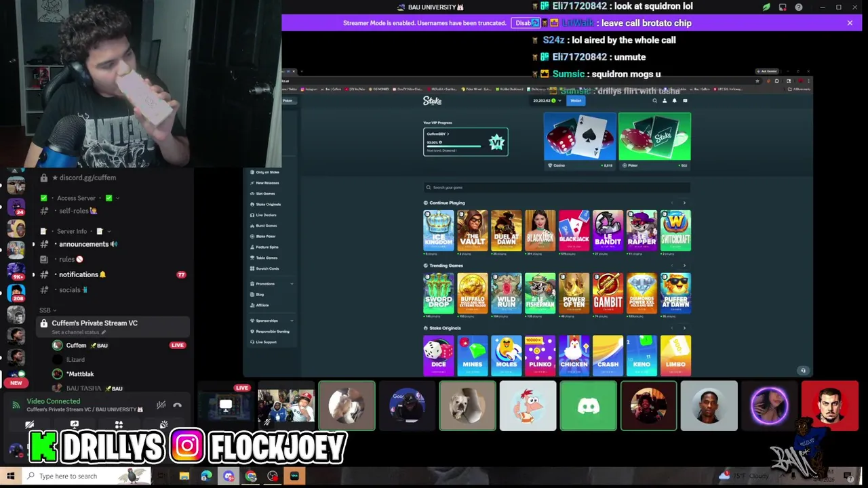Click the Stake header search icon
The width and height of the screenshot is (868, 488).
654,101
